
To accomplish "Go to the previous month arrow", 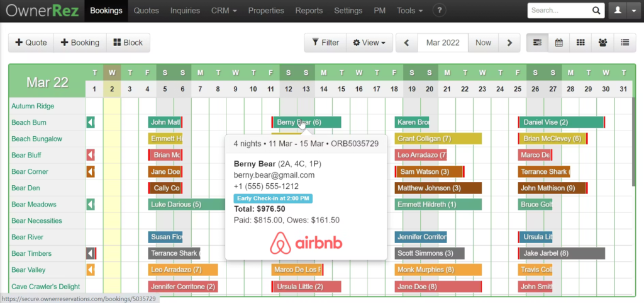I will click(407, 43).
